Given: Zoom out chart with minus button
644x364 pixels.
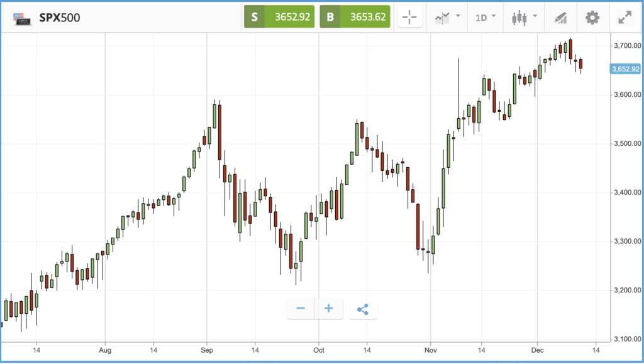Looking at the screenshot, I should 301,309.
